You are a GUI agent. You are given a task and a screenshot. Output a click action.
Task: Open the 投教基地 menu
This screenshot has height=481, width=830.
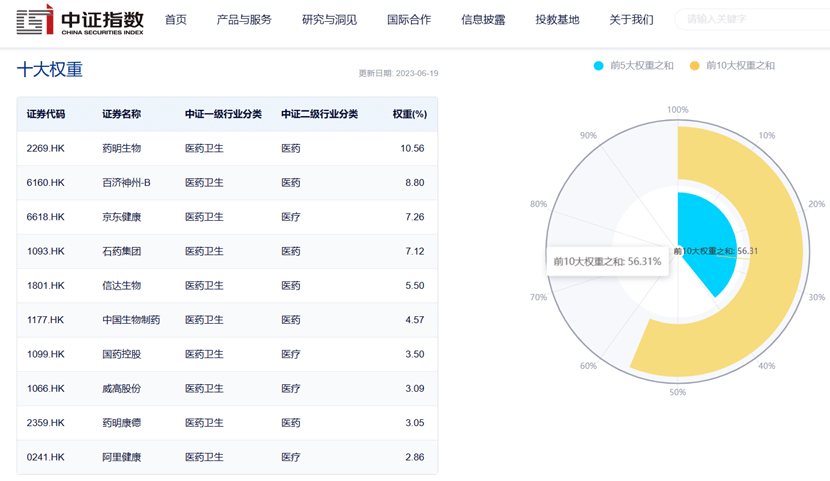[x=557, y=20]
